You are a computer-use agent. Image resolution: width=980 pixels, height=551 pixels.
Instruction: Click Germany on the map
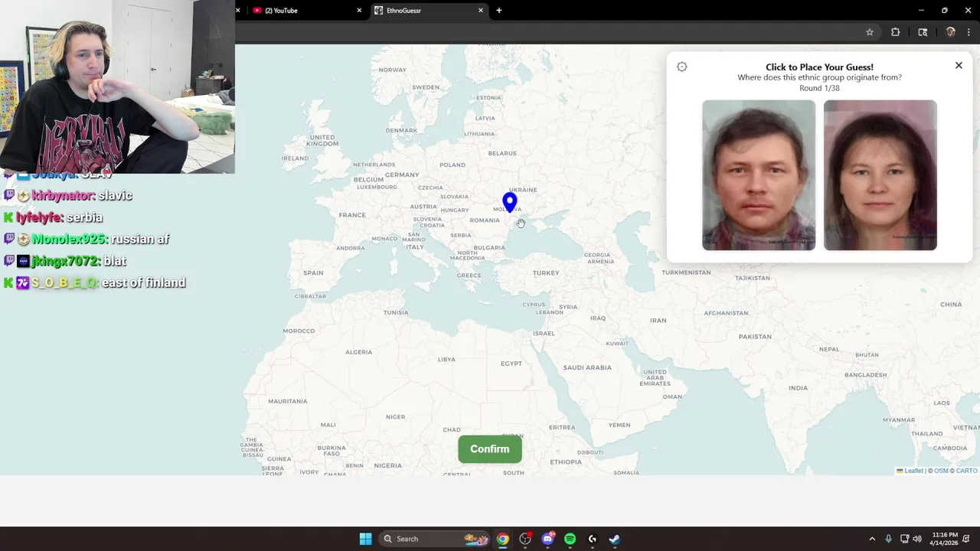point(402,175)
